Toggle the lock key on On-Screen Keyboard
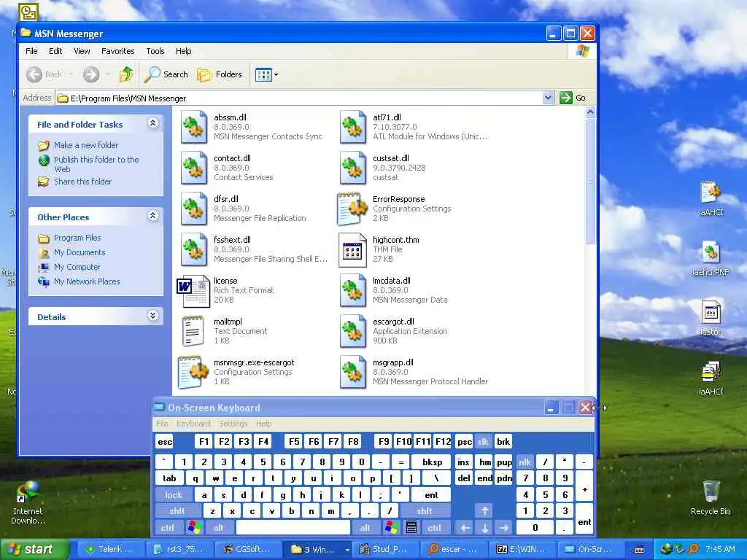 (x=174, y=495)
